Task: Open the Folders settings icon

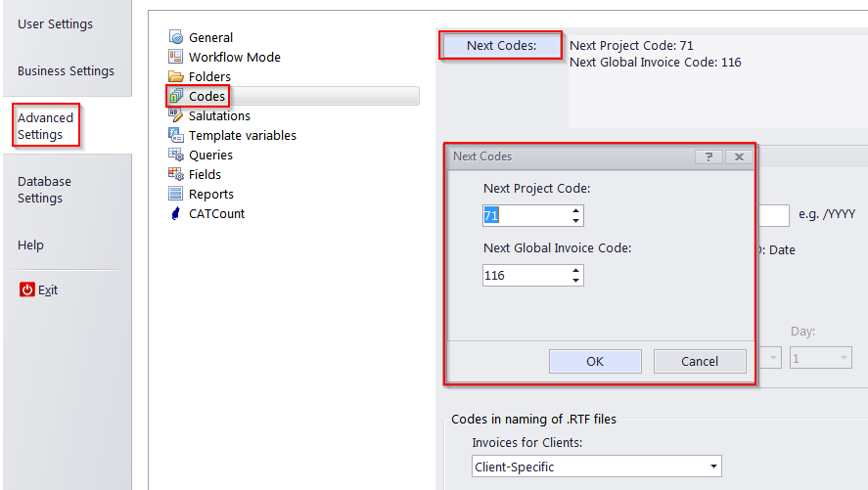Action: 176,76
